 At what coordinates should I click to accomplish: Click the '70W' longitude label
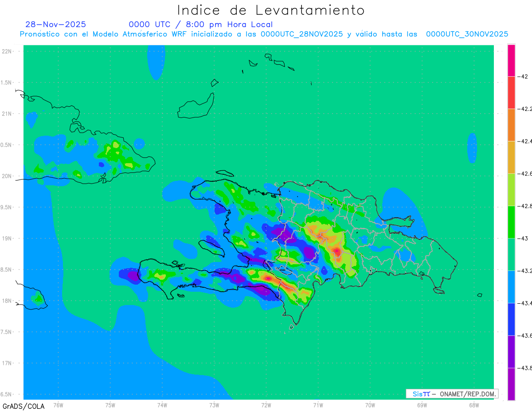pyautogui.click(x=370, y=405)
